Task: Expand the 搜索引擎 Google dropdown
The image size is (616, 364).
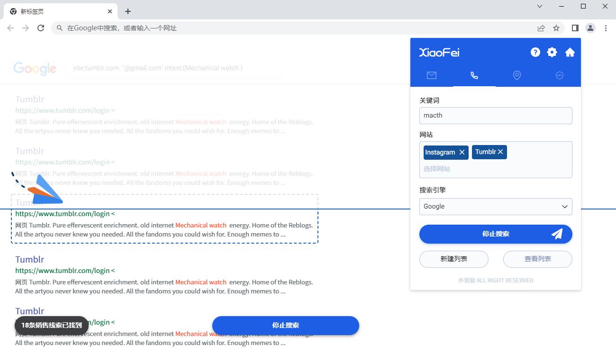Action: point(496,207)
